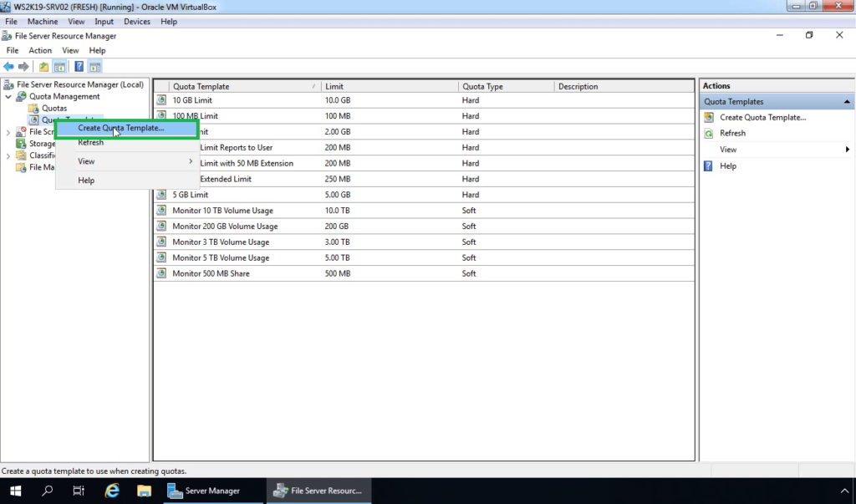Select the Quota Management tree label
This screenshot has height=504, width=856.
(x=64, y=97)
